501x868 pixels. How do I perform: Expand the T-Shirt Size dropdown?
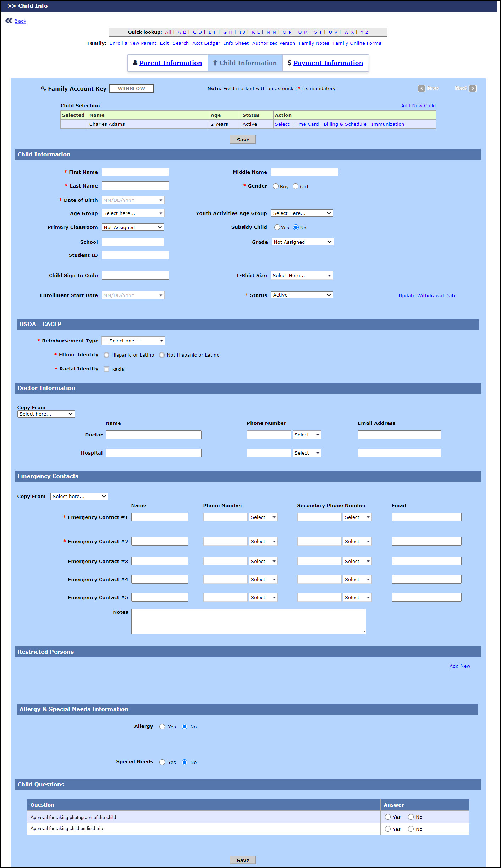302,276
